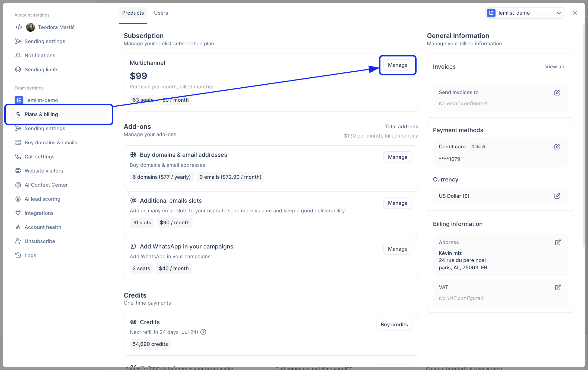Click the Buy credits button
Viewport: 588px width, 370px height.
[x=394, y=324]
